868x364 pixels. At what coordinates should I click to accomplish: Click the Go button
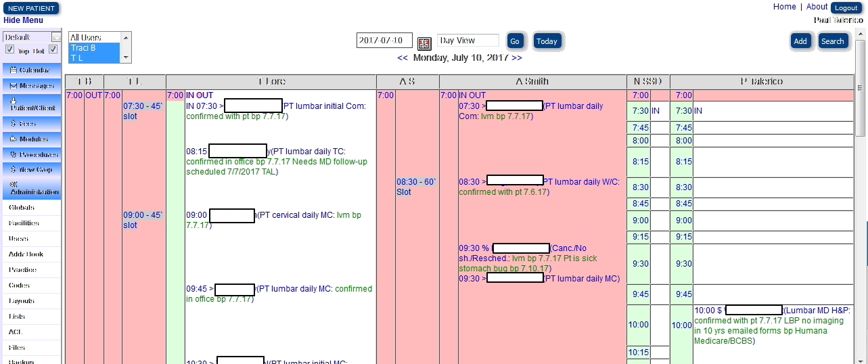pos(515,41)
